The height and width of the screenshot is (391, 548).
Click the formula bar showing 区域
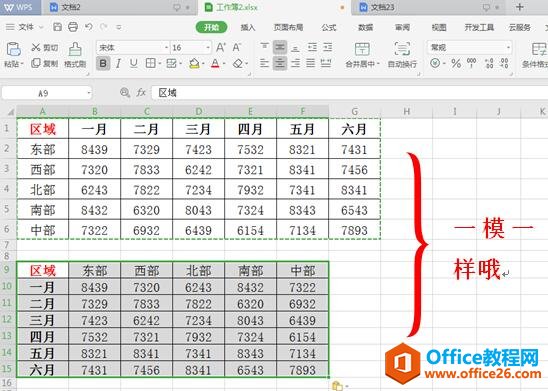349,93
